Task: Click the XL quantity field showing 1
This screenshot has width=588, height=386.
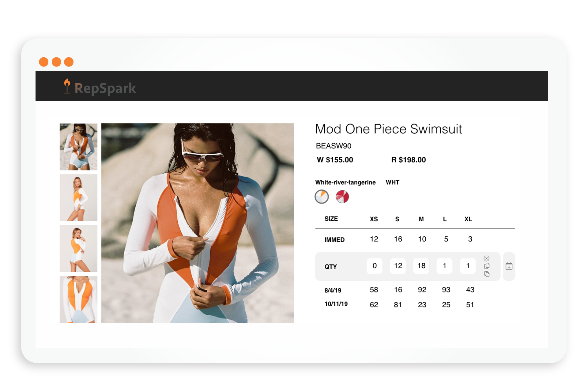Action: pyautogui.click(x=468, y=266)
